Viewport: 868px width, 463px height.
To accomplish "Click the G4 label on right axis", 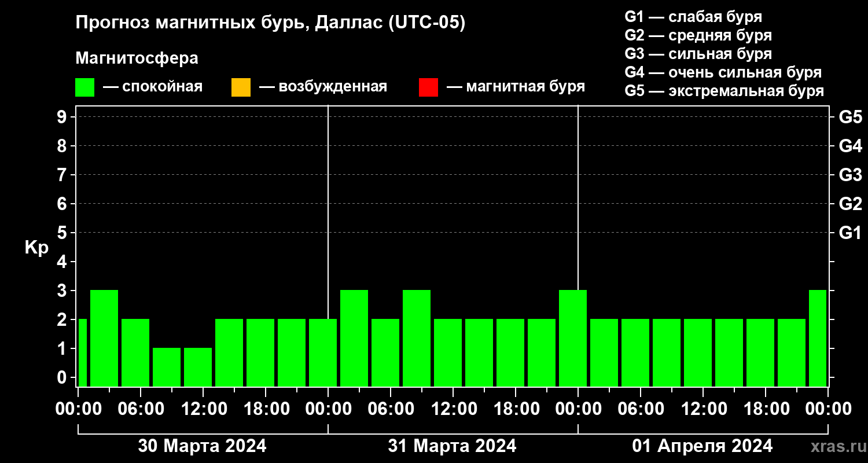I will (850, 146).
